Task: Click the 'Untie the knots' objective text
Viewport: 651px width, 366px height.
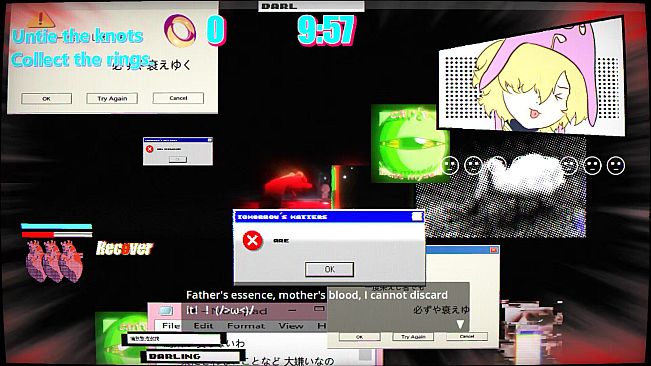Action: coord(78,36)
